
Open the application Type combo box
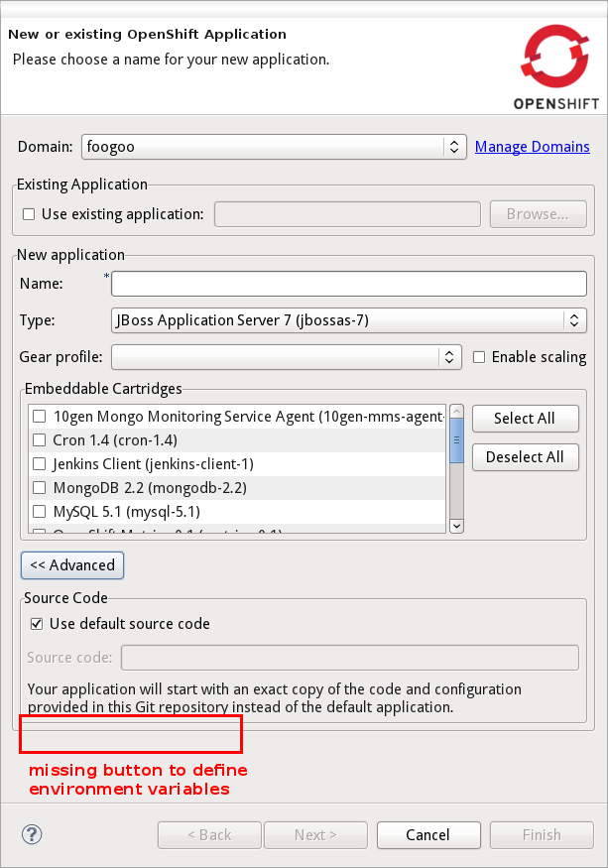349,320
